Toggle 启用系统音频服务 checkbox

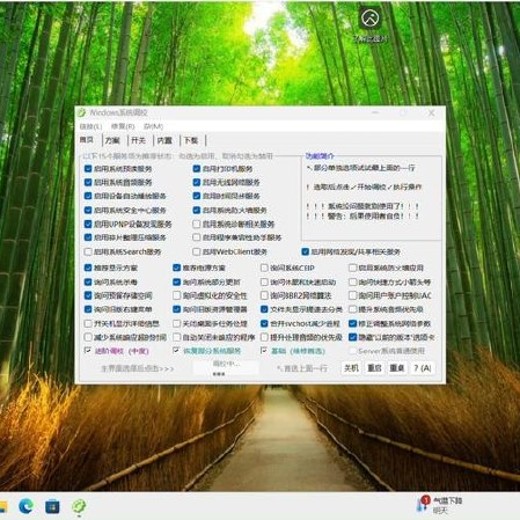pyautogui.click(x=88, y=182)
